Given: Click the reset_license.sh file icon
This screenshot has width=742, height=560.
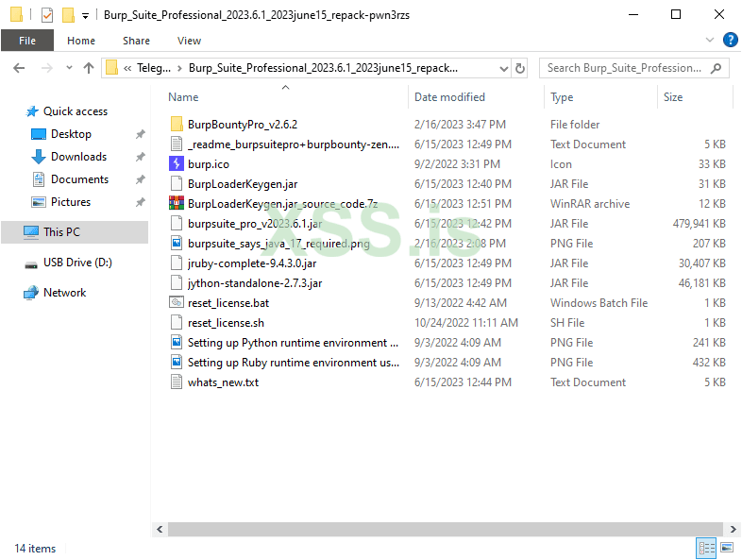Looking at the screenshot, I should 176,322.
